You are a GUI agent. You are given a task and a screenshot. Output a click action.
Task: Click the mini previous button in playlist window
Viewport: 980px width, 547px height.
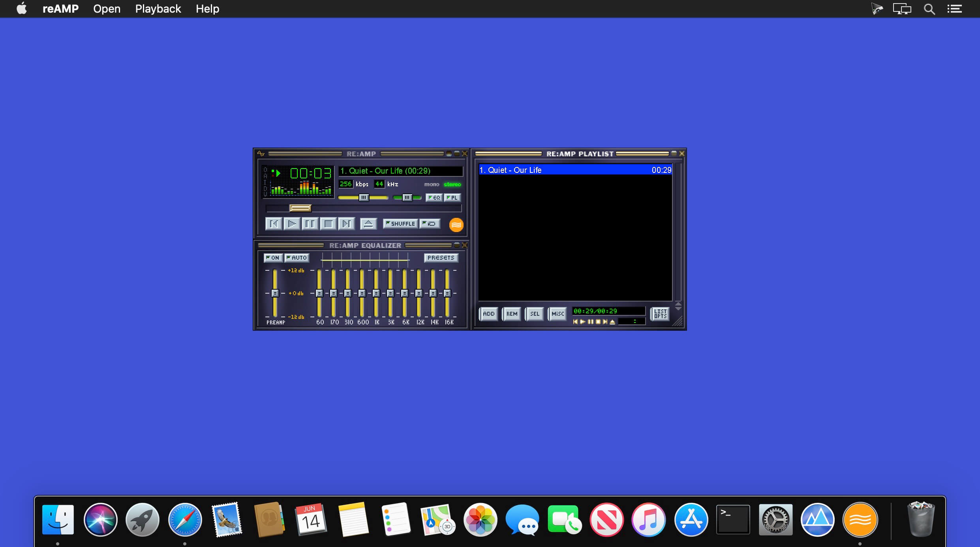(x=575, y=322)
